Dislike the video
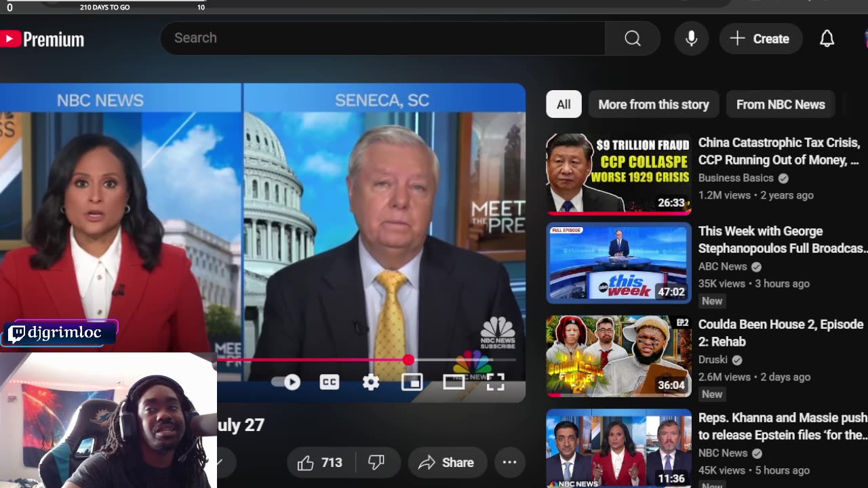 click(x=376, y=463)
